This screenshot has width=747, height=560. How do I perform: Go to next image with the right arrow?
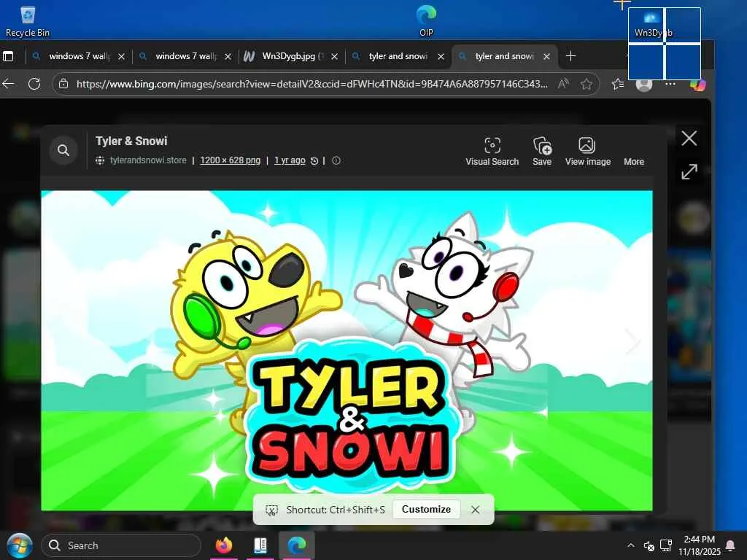click(x=633, y=341)
